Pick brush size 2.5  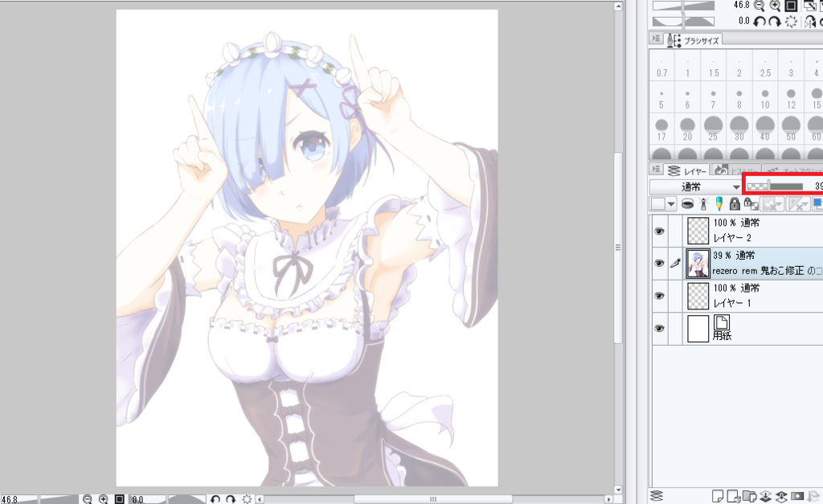tap(765, 65)
